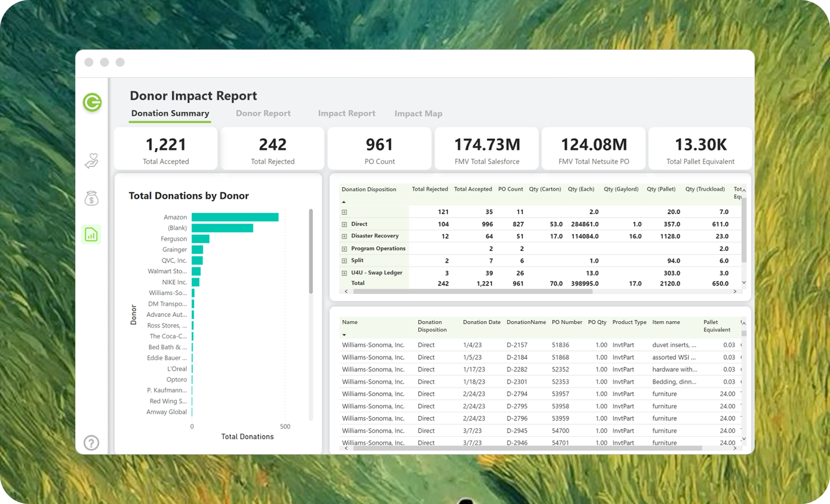The height and width of the screenshot is (504, 830).
Task: Click the PO Number column header
Action: 566,322
